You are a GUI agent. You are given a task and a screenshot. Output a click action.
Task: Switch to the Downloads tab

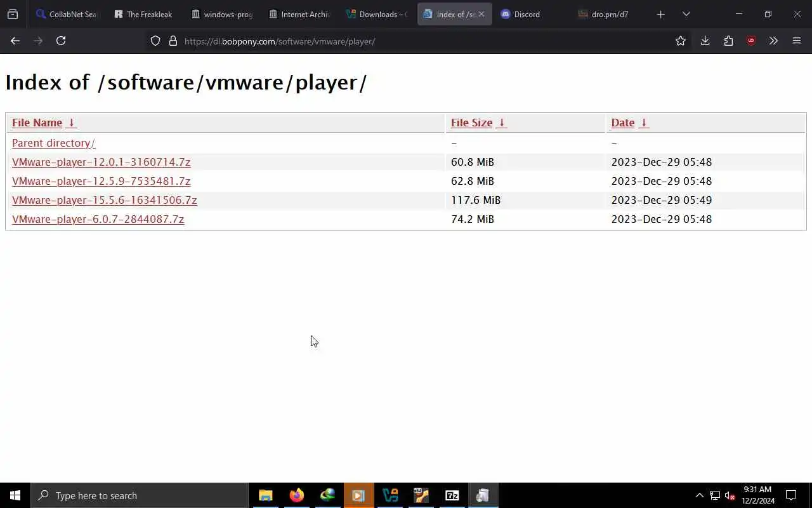(x=376, y=14)
